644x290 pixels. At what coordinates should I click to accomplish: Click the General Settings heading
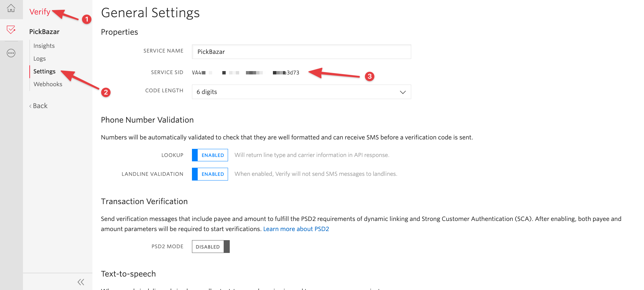(150, 13)
